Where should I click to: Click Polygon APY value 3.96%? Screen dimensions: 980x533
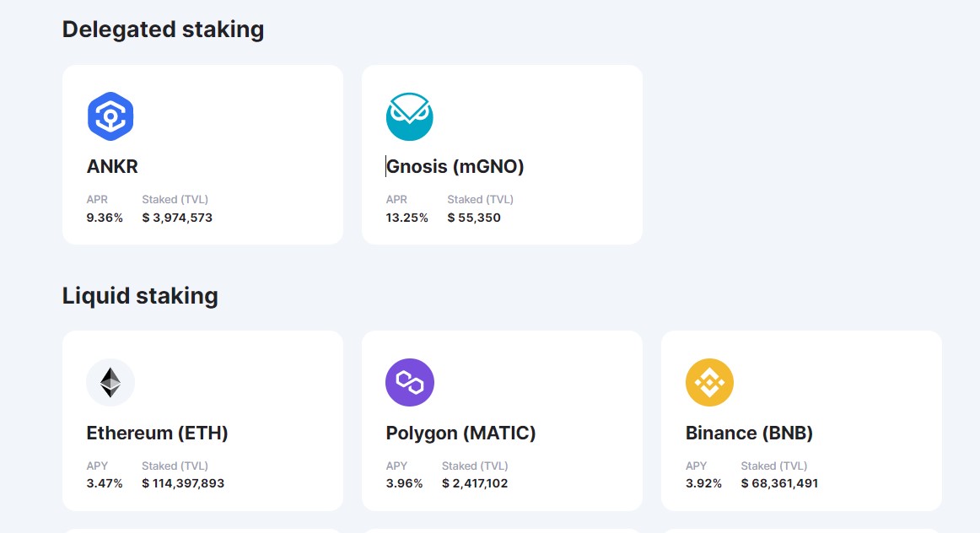click(404, 483)
